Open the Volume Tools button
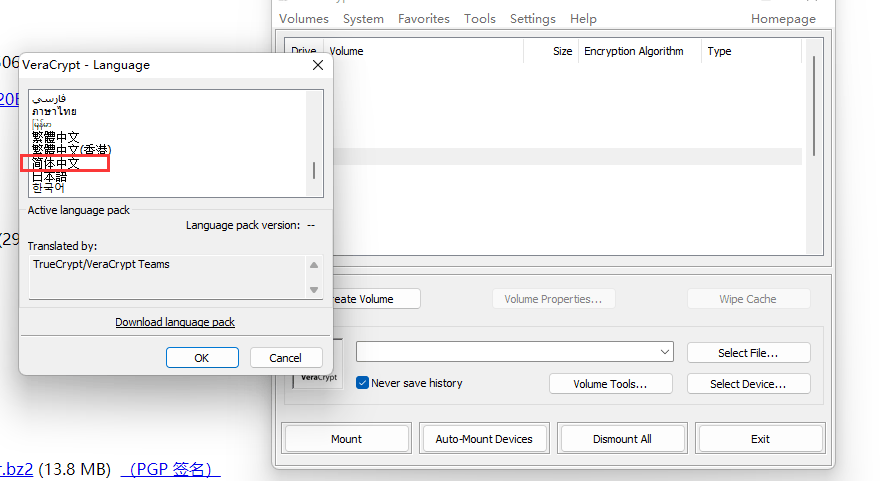 611,384
